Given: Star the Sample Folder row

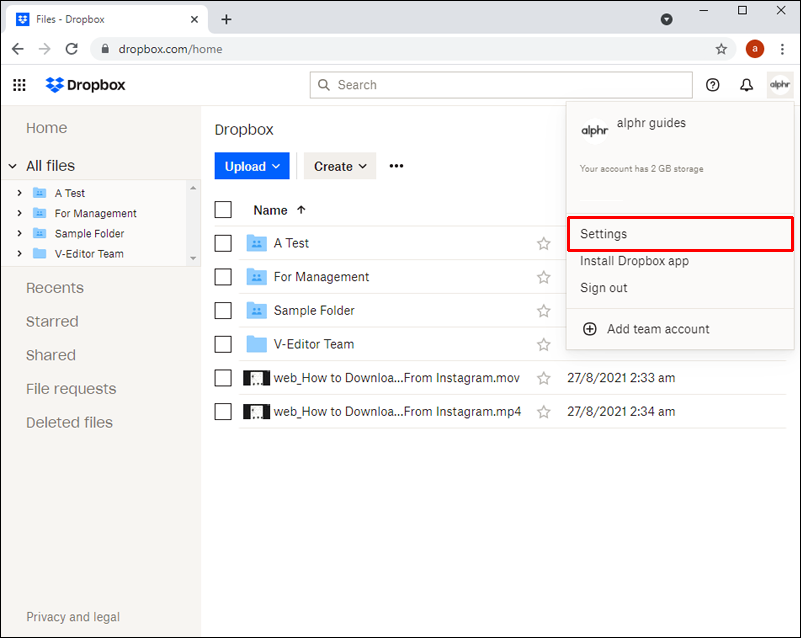Looking at the screenshot, I should click(544, 311).
